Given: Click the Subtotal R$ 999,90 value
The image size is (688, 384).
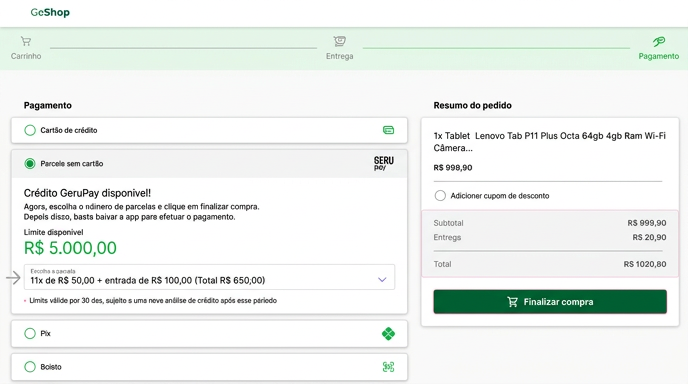Looking at the screenshot, I should 646,223.
